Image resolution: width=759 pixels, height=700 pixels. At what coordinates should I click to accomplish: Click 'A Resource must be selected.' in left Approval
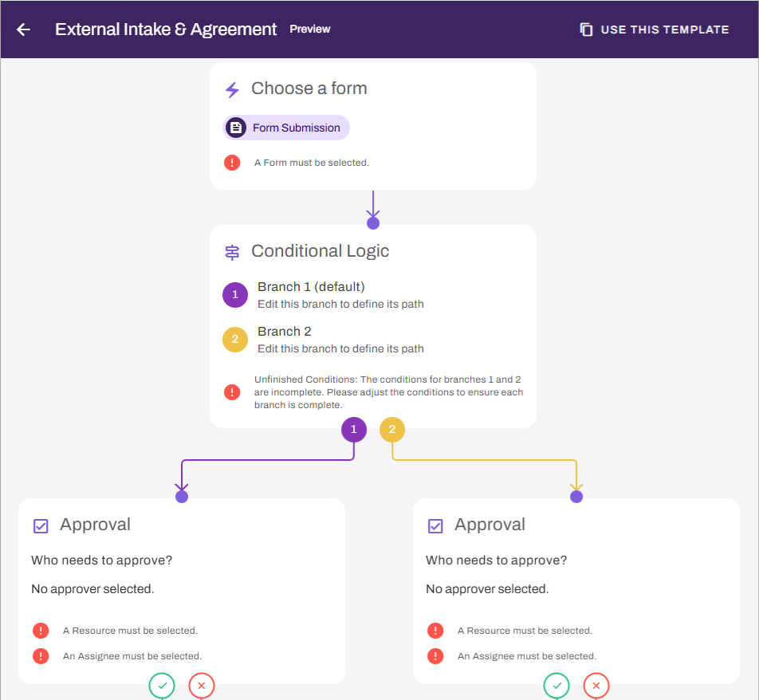(x=130, y=631)
